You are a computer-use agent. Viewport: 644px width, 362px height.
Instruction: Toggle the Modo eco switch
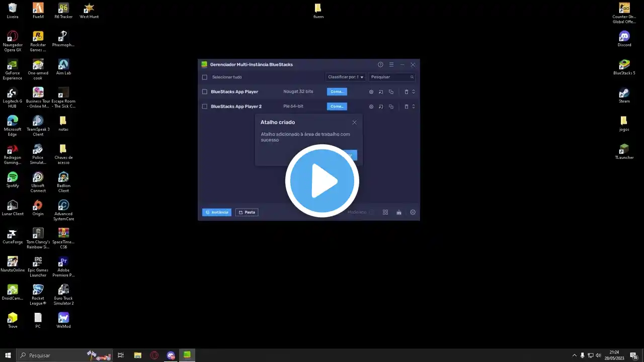(371, 212)
